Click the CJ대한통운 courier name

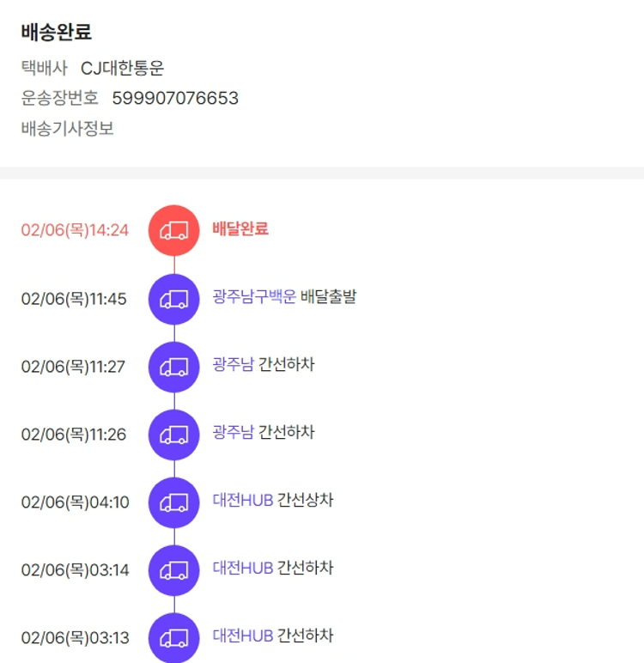pyautogui.click(x=122, y=68)
